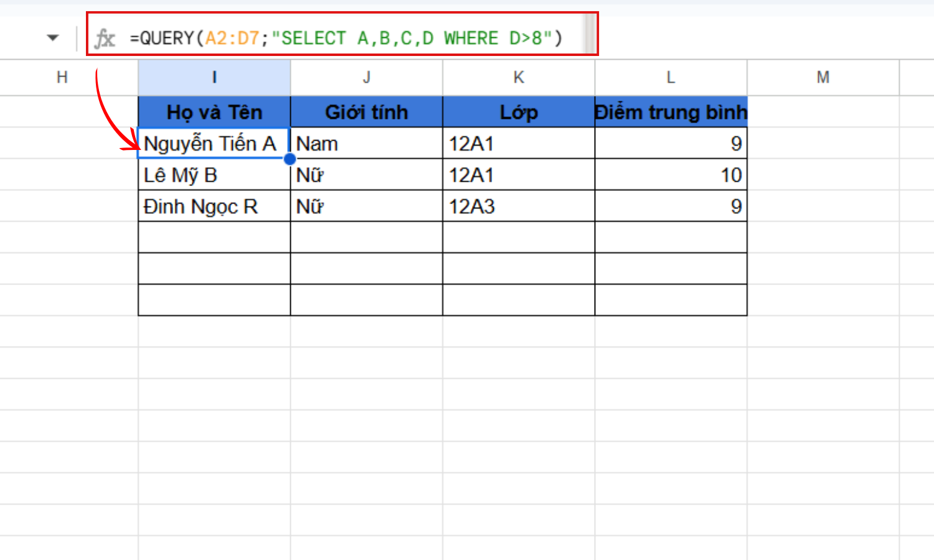
Task: Click the 'Giới tính' header cell
Action: tap(367, 112)
